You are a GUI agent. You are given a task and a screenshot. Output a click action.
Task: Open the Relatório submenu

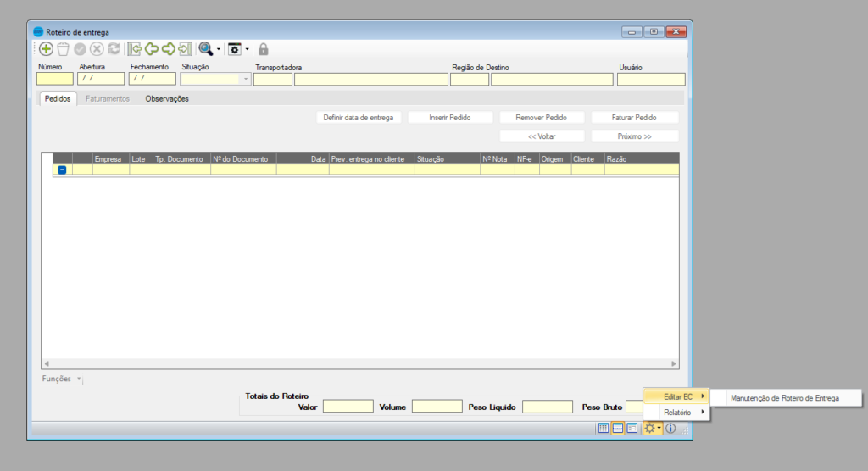[x=676, y=413]
